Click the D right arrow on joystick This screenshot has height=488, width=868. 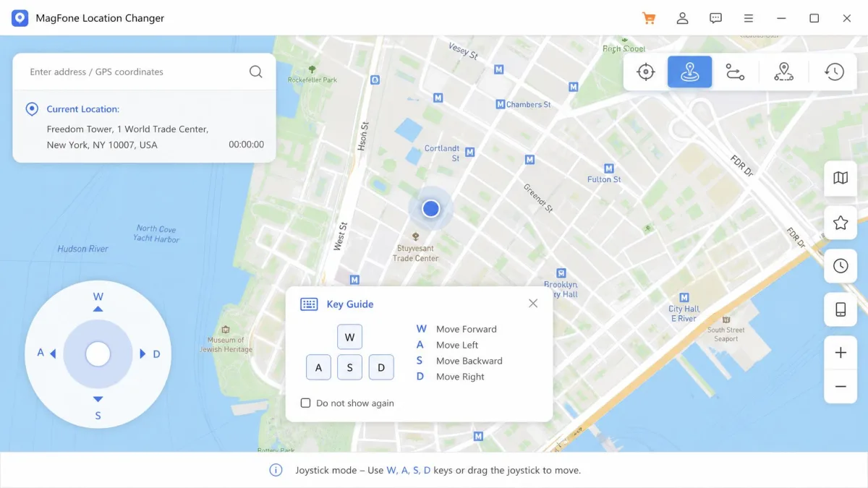(142, 354)
